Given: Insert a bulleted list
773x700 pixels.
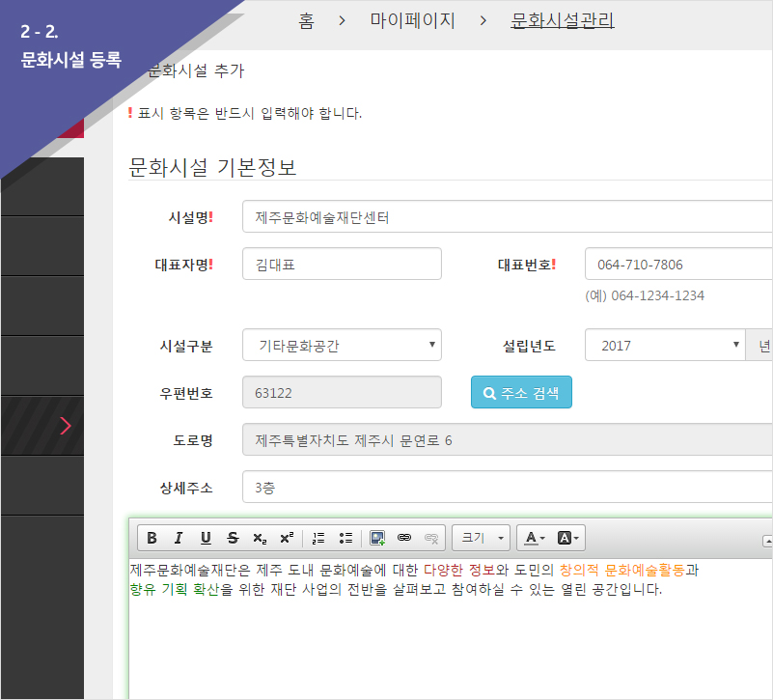Looking at the screenshot, I should tap(345, 538).
